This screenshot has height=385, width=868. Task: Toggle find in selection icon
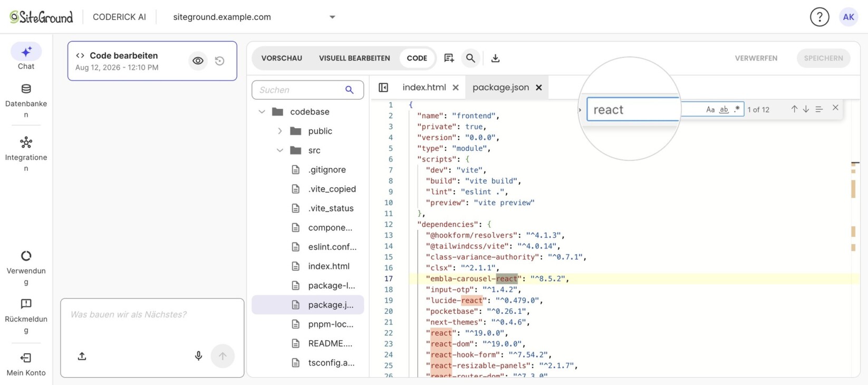coord(819,109)
